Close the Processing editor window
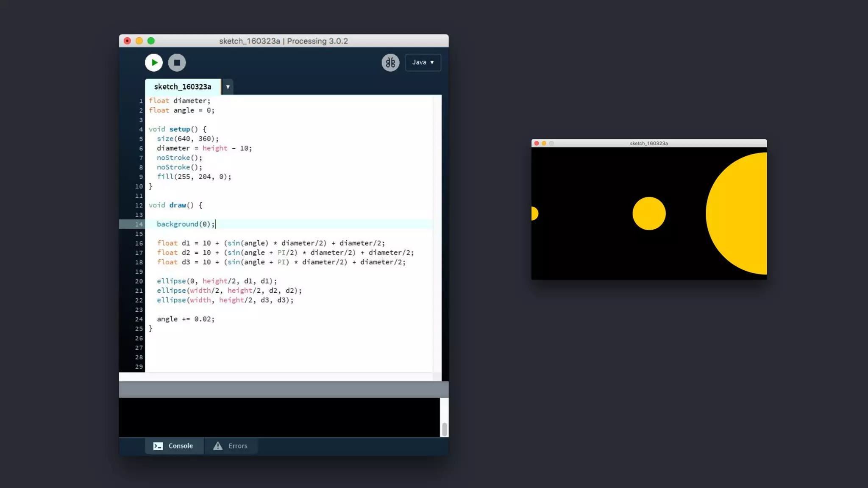The width and height of the screenshot is (868, 488). click(127, 41)
